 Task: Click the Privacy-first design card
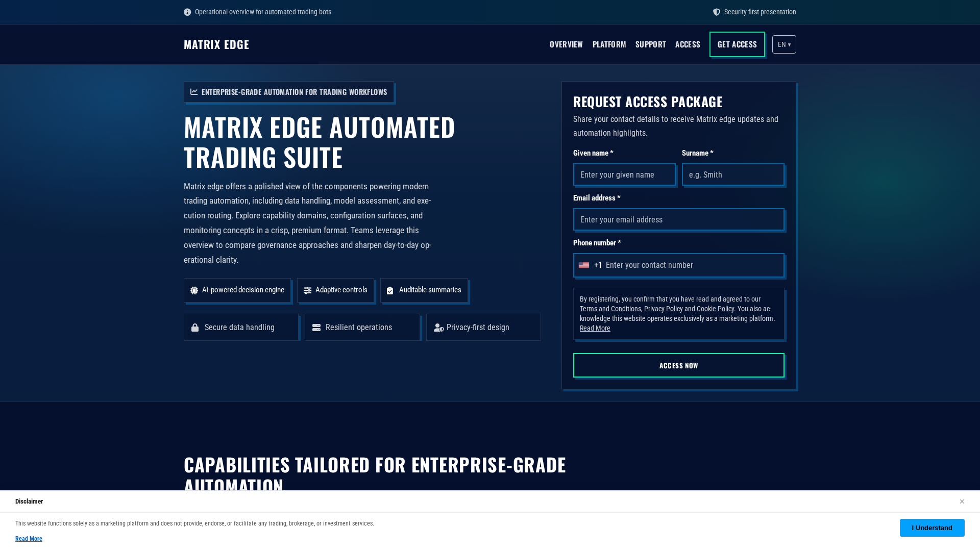click(x=483, y=328)
